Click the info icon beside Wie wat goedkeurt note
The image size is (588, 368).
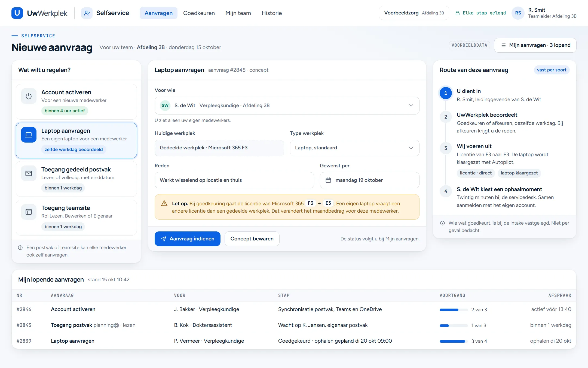pos(442,223)
